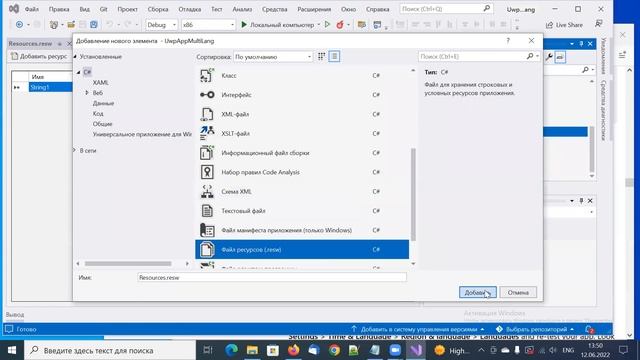The height and width of the screenshot is (360, 640).
Task: Click the Отмена button
Action: 518,293
